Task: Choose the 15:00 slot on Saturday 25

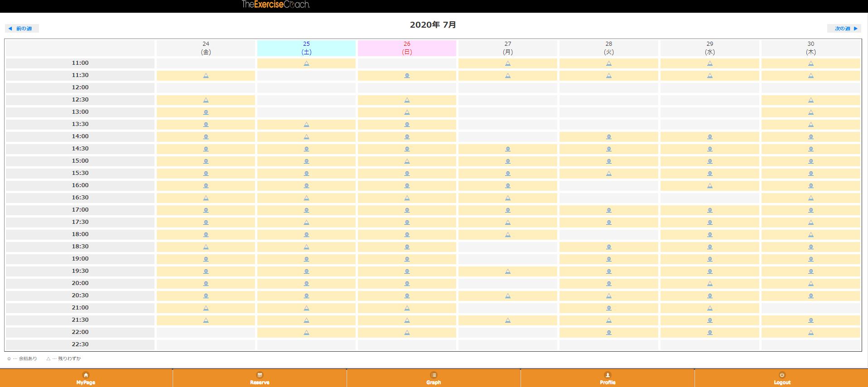Action: pyautogui.click(x=306, y=161)
